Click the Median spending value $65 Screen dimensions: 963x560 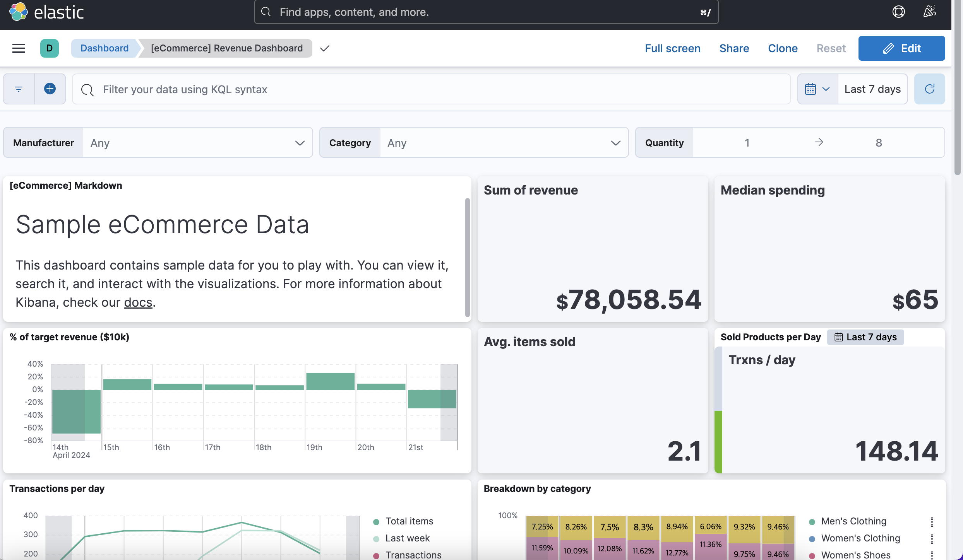915,300
